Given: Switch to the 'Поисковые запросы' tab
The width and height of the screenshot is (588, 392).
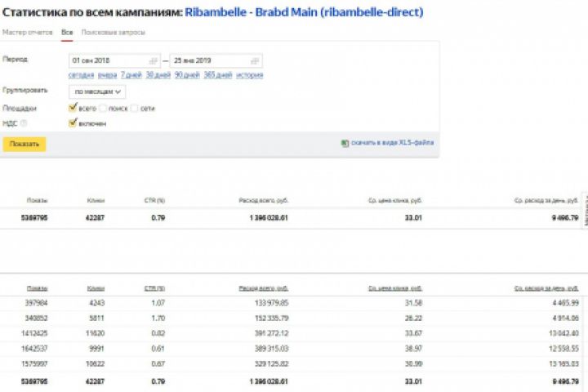Looking at the screenshot, I should click(x=114, y=33).
